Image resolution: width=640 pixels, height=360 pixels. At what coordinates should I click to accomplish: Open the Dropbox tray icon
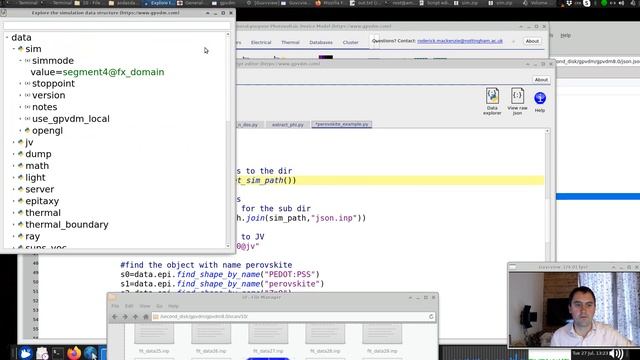(x=569, y=3)
